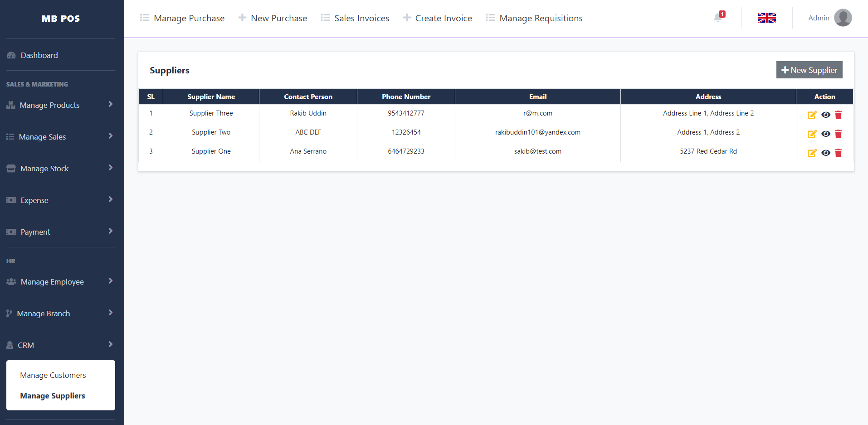The width and height of the screenshot is (868, 425).
Task: Click the Supplier Name column header
Action: [x=211, y=97]
